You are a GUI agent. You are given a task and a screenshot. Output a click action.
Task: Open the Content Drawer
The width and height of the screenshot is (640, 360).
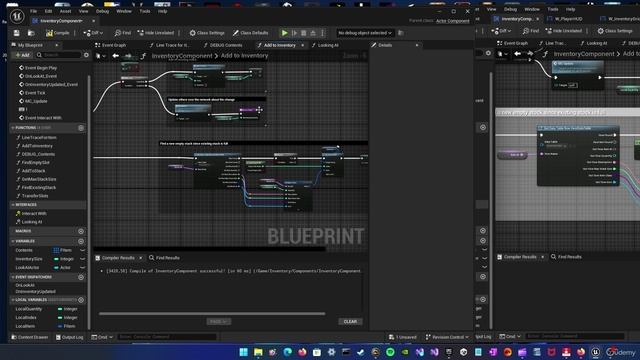point(30,337)
